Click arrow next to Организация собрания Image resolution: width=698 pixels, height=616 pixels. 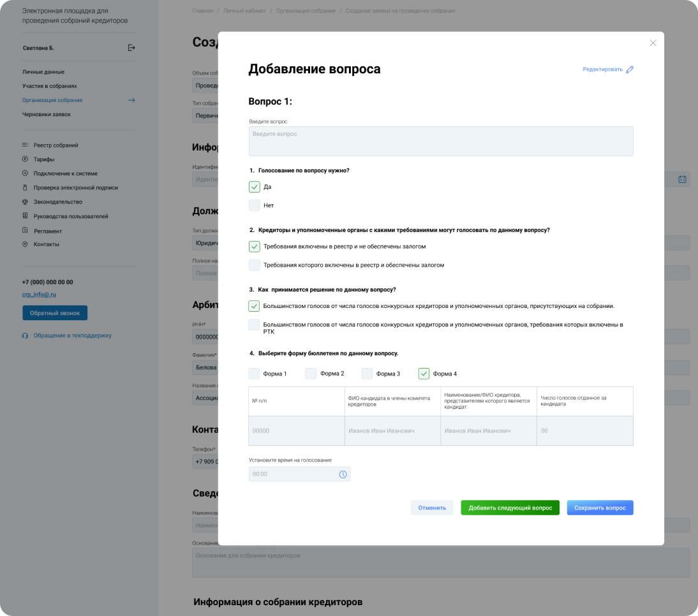[131, 100]
